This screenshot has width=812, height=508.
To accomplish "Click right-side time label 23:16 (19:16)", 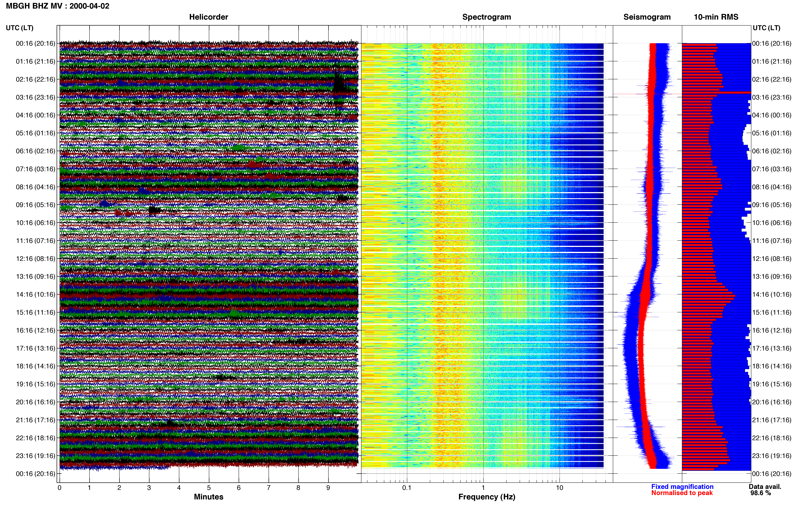I will point(772,456).
